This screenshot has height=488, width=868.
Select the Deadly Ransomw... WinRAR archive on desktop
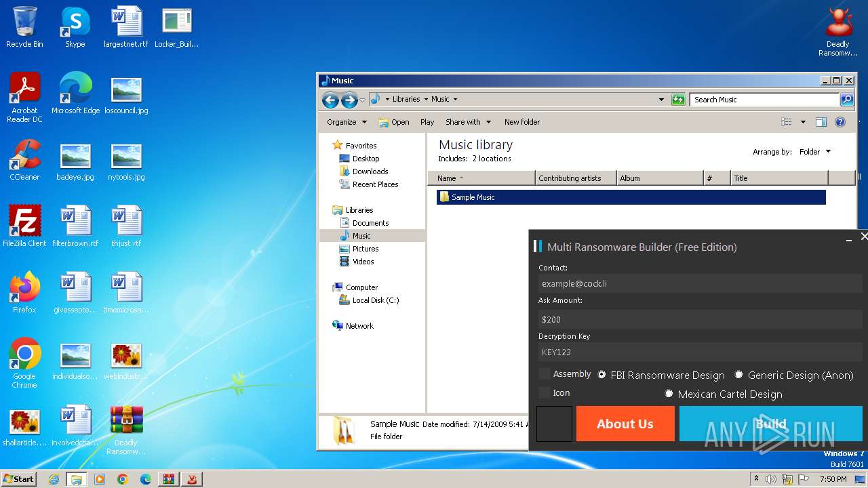click(126, 430)
